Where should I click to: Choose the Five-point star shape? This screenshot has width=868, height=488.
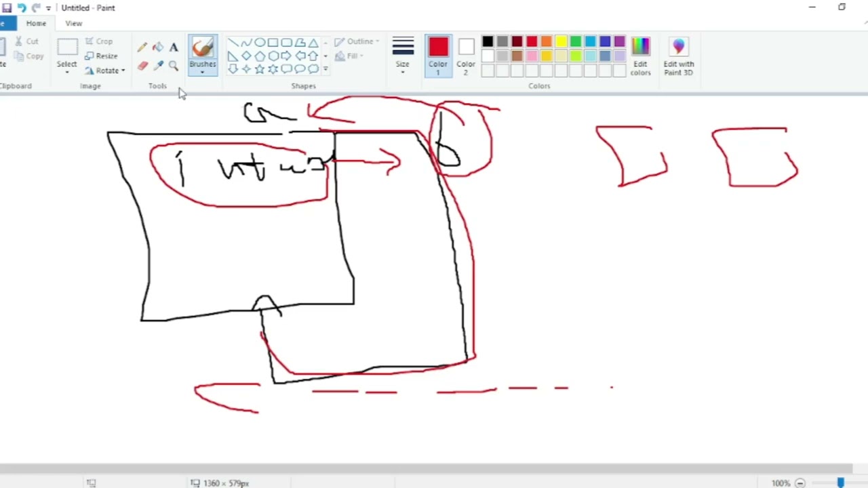pyautogui.click(x=260, y=68)
